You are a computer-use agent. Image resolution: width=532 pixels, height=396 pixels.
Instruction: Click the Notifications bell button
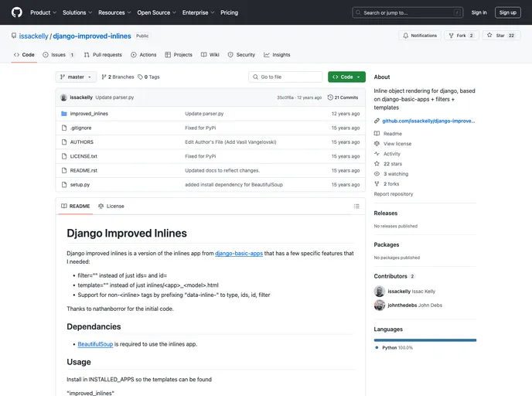[x=420, y=36]
